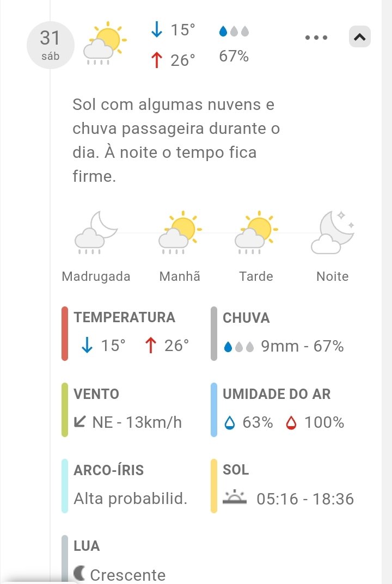Image resolution: width=392 pixels, height=584 pixels.
Task: Click the red Temperatura color bar
Action: tap(65, 334)
